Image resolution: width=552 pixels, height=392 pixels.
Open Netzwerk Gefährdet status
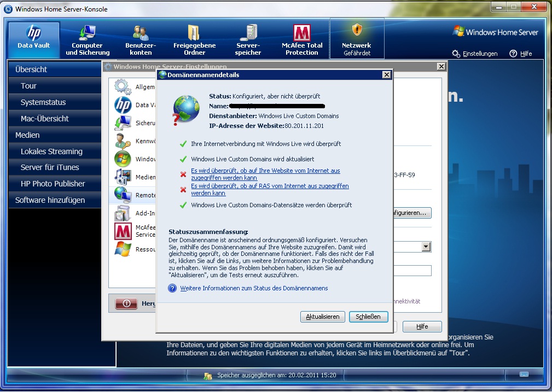click(x=357, y=40)
